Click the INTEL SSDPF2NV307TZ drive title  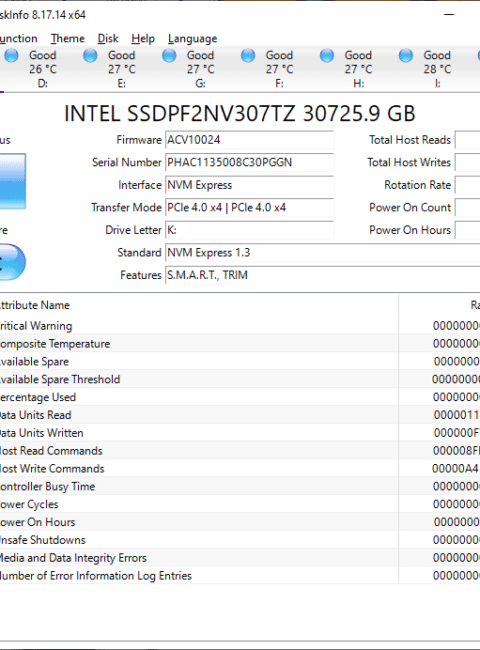pos(240,114)
